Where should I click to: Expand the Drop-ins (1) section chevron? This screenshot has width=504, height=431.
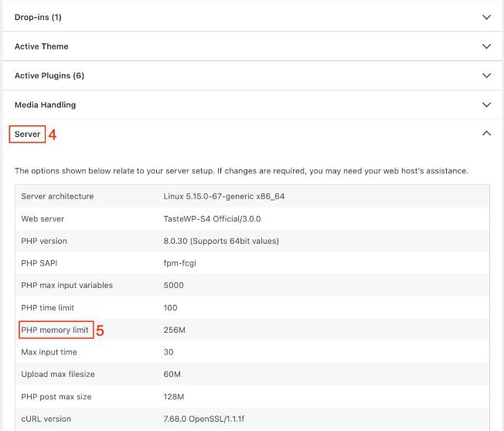point(486,17)
